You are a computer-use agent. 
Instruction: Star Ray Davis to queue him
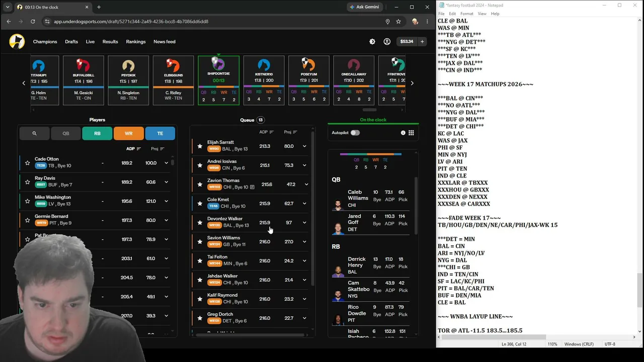click(28, 182)
